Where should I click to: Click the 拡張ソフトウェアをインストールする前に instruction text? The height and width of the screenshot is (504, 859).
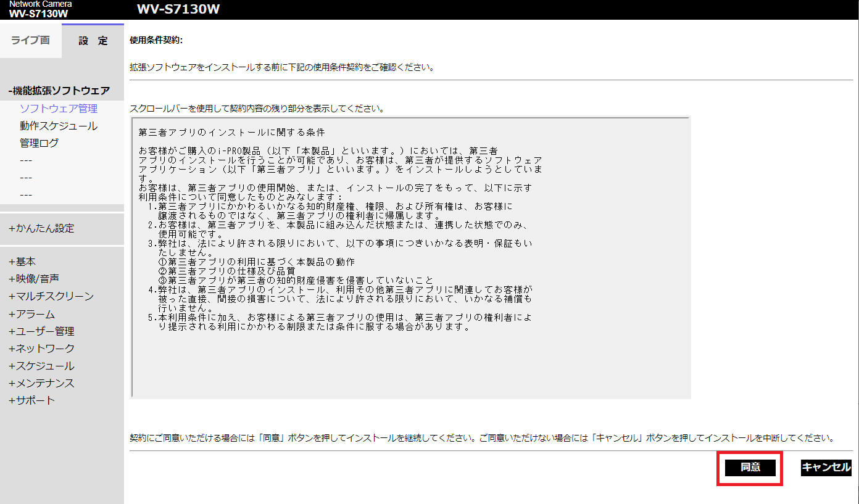[281, 67]
